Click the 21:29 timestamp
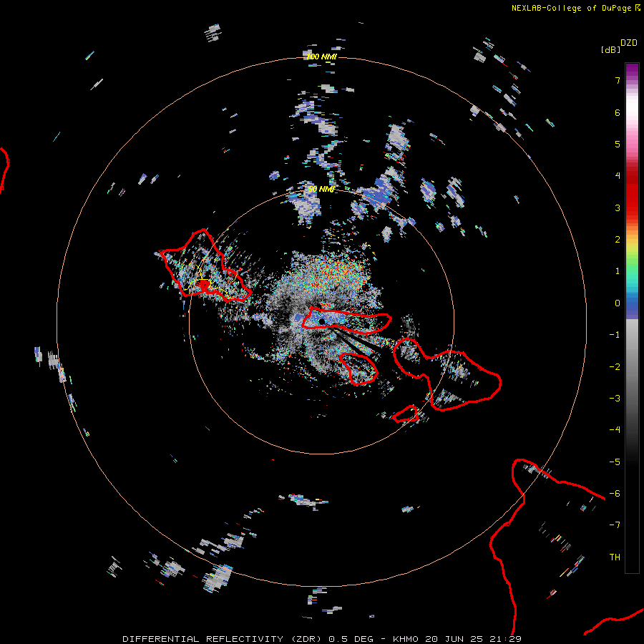Screen dimensions: 644x644 [x=506, y=639]
